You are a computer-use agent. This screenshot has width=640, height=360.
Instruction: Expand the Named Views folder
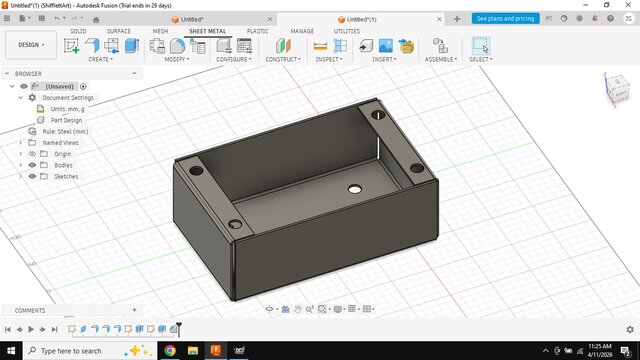click(21, 143)
